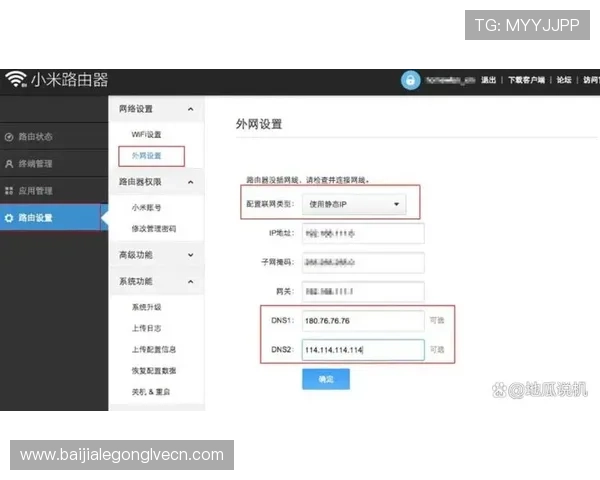This screenshot has height=480, width=600.
Task: Open 上传配置信息 submenu item
Action: (x=153, y=349)
